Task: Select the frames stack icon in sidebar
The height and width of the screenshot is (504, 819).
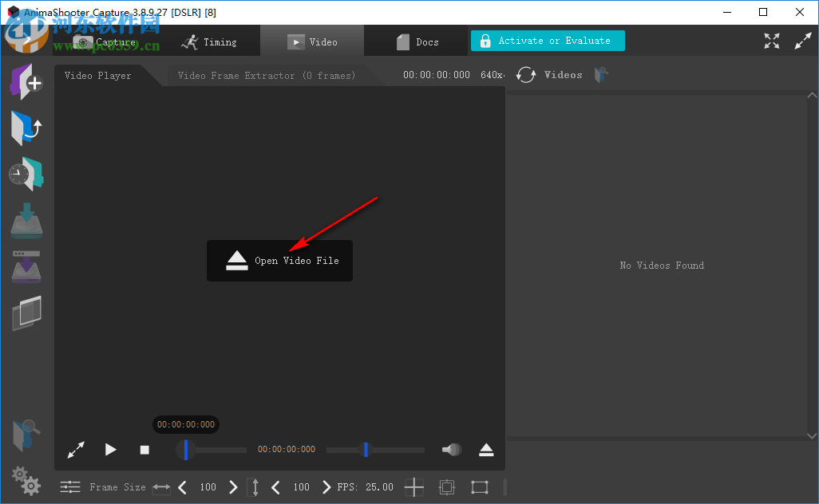Action: [26, 313]
